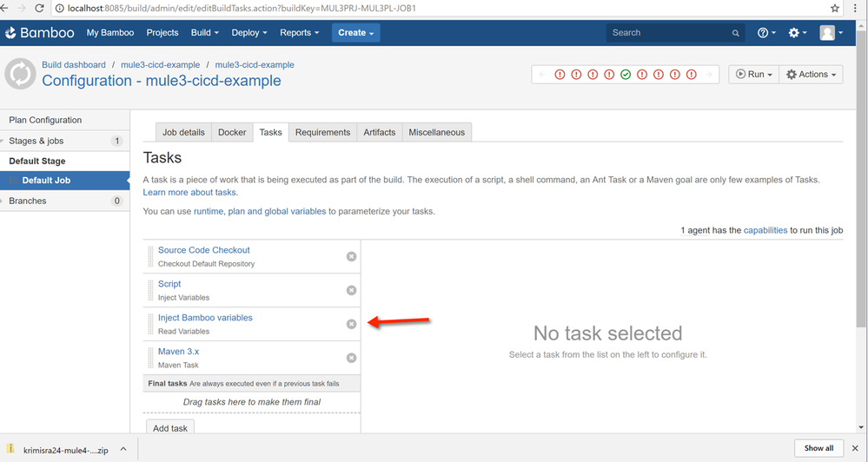Open the Run dropdown
This screenshot has width=868, height=462.
tap(754, 74)
